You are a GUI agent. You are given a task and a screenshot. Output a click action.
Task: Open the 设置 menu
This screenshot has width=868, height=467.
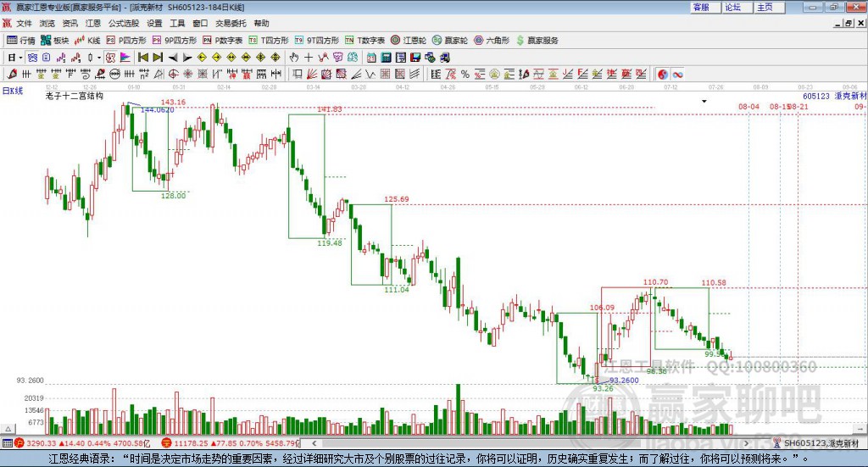[x=154, y=23]
